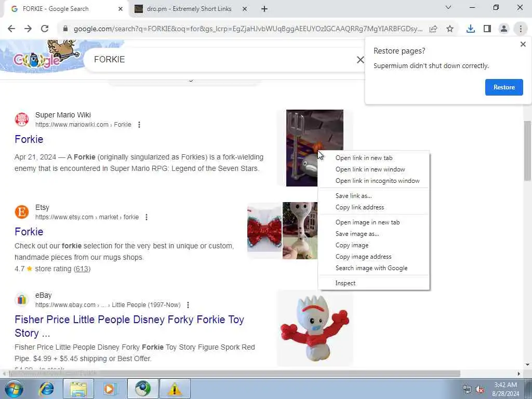The height and width of the screenshot is (399, 532).
Task: Toggle the browser side panel icon
Action: pyautogui.click(x=487, y=29)
